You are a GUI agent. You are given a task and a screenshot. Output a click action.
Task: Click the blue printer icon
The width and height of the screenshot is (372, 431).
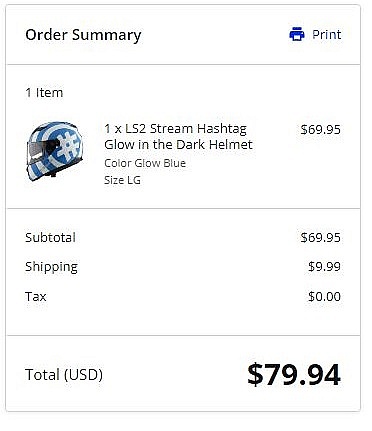(x=297, y=34)
